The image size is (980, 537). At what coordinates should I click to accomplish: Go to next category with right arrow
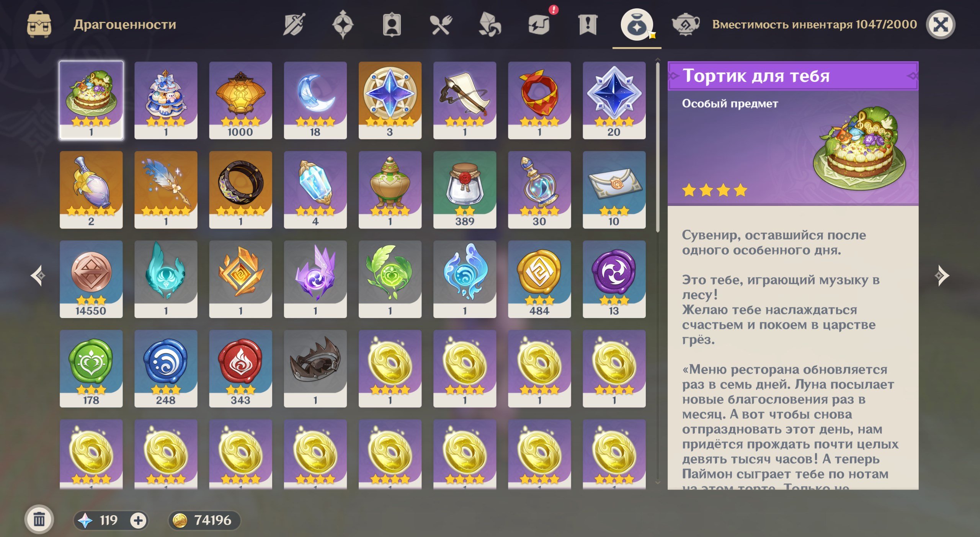[942, 275]
